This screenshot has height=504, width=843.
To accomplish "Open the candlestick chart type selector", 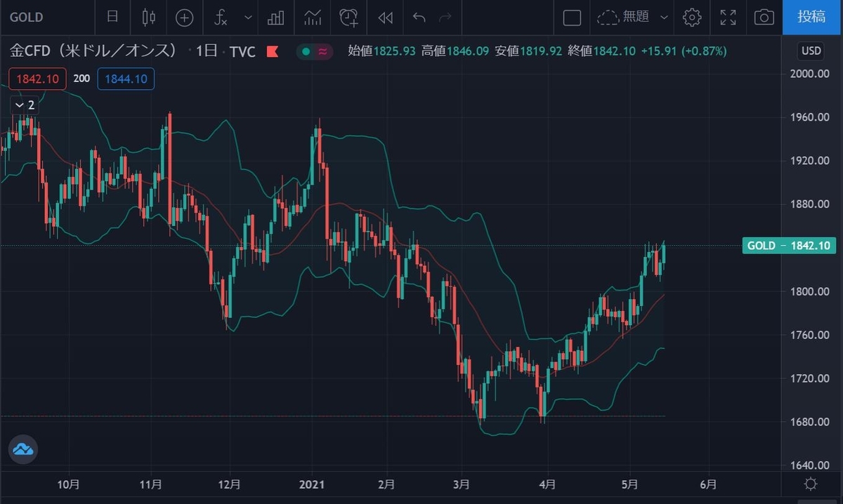I will coord(148,17).
